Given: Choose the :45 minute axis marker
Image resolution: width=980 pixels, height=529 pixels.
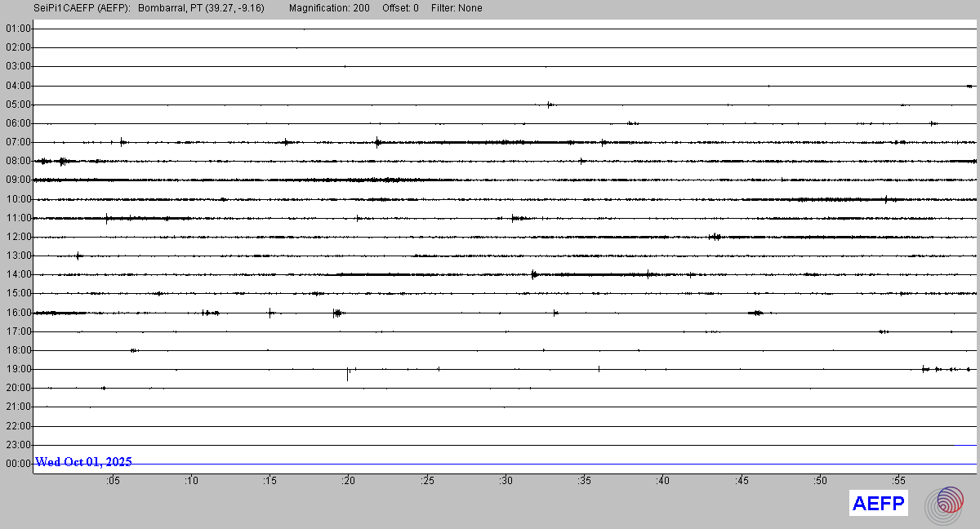Looking at the screenshot, I should pyautogui.click(x=742, y=481).
